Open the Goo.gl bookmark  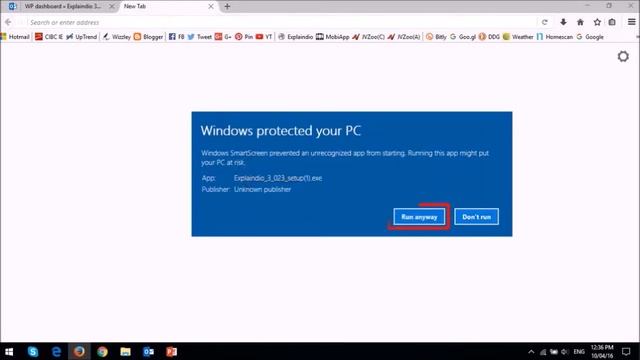pos(463,37)
